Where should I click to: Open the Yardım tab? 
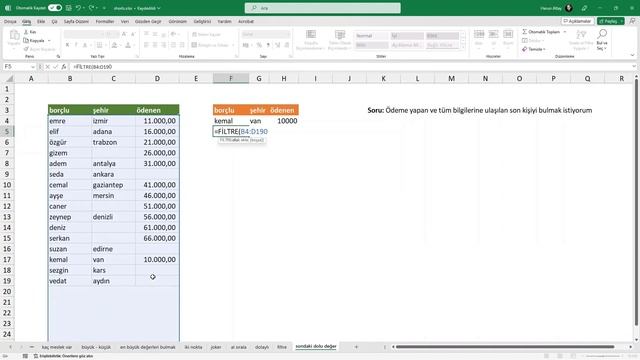point(224,21)
